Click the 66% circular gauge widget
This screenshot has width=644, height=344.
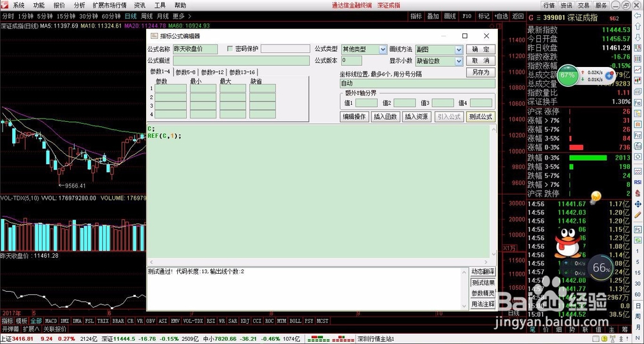pos(601,269)
